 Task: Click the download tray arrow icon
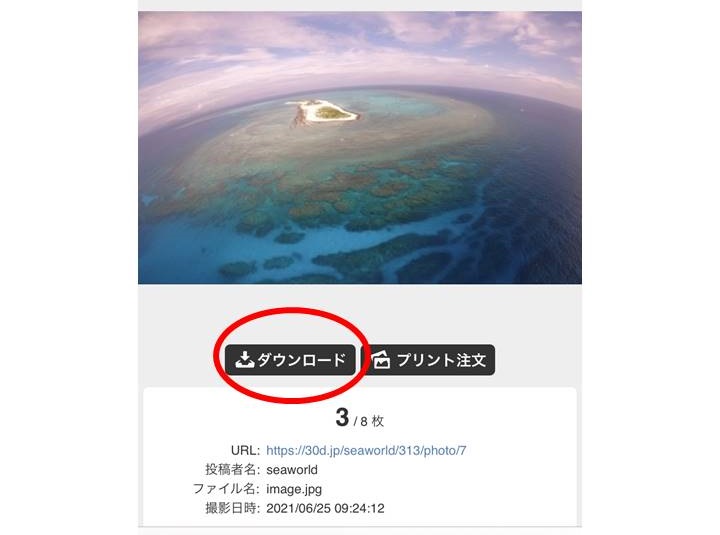click(244, 360)
